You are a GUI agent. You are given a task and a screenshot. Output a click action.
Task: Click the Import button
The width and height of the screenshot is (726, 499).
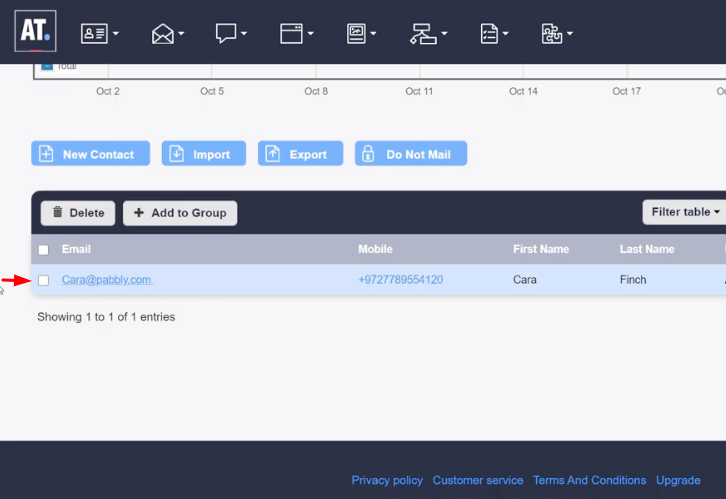204,154
